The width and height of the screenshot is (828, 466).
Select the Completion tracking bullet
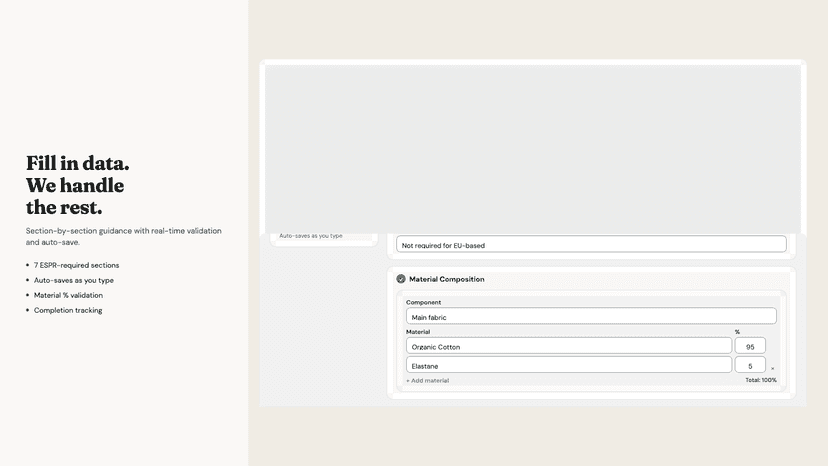click(68, 310)
